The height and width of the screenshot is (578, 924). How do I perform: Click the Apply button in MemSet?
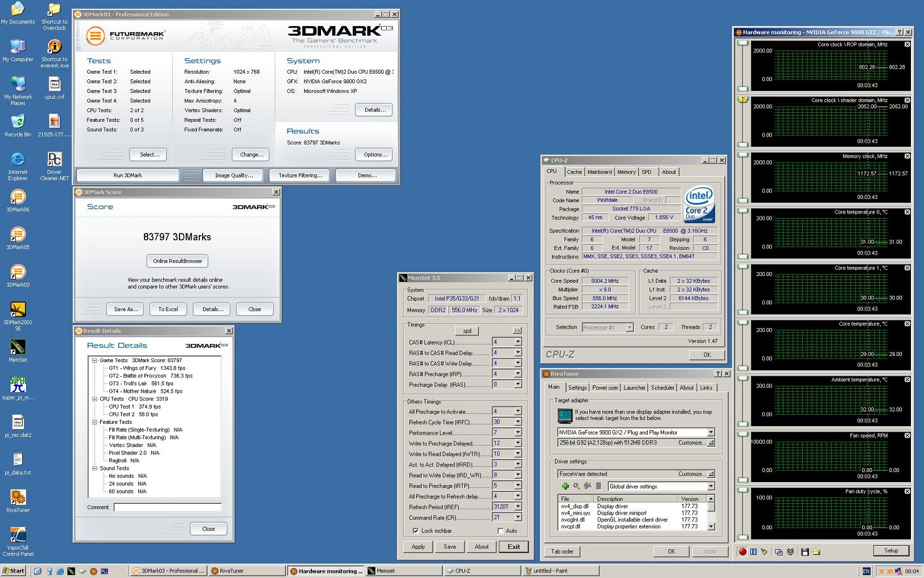coord(418,547)
